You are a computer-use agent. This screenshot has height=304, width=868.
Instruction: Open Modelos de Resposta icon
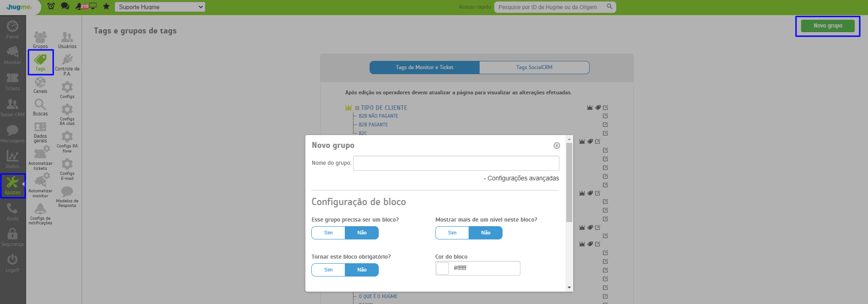(x=67, y=197)
